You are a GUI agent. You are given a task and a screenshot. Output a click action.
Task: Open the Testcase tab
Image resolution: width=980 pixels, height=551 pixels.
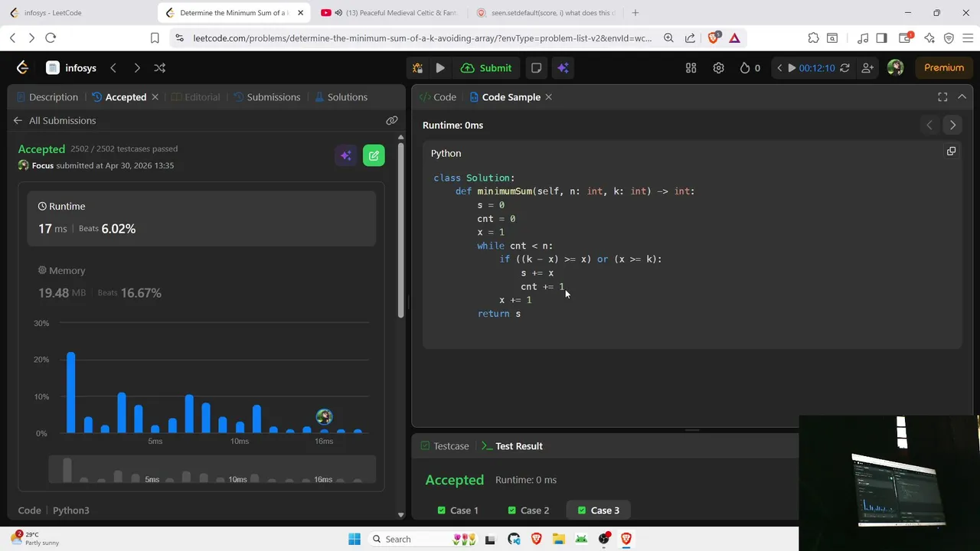pyautogui.click(x=445, y=446)
